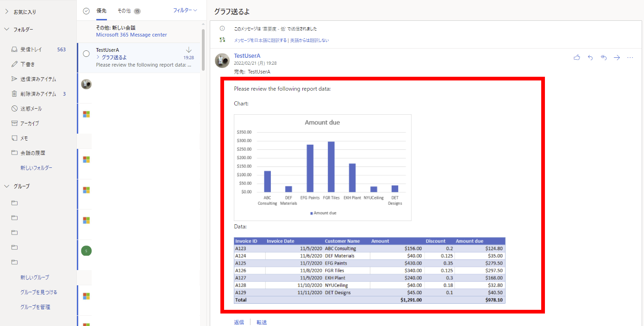Image resolution: width=644 pixels, height=326 pixels.
Task: Open the 下書き drafts folder
Action: (27, 64)
